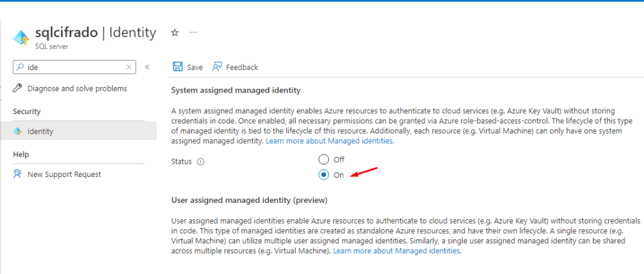Click the 'System assigned managed identity' heading
The image size is (644, 274).
point(236,90)
